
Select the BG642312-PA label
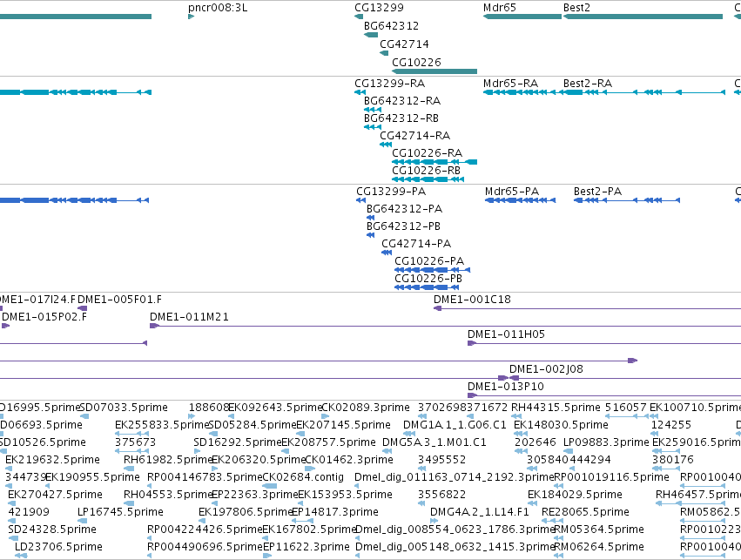(405, 209)
